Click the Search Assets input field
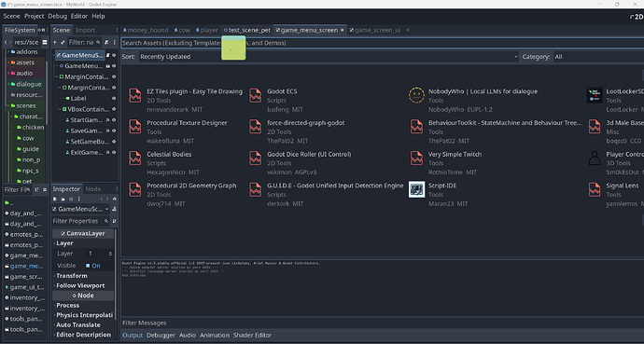The width and height of the screenshot is (644, 344). [x=382, y=43]
